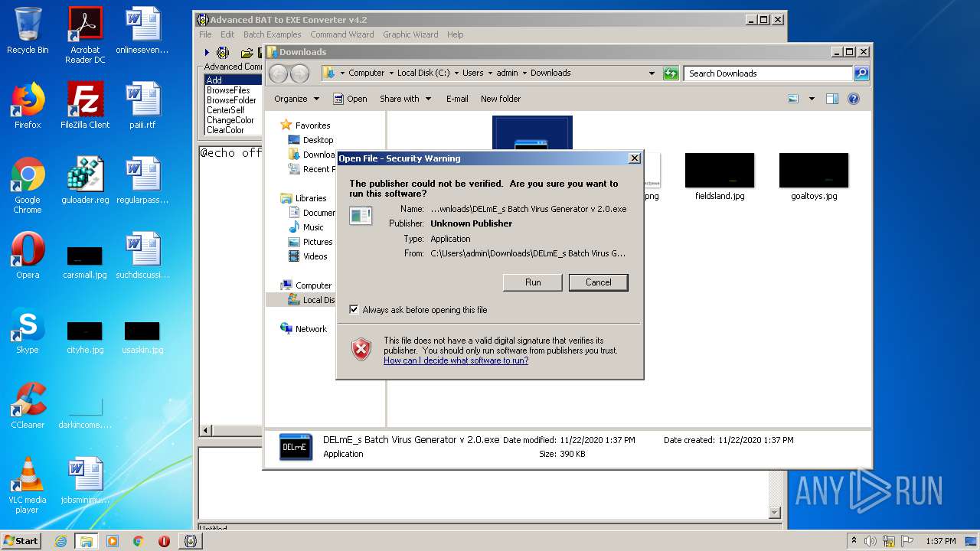Click the search magnifier icon in Downloads

861,73
